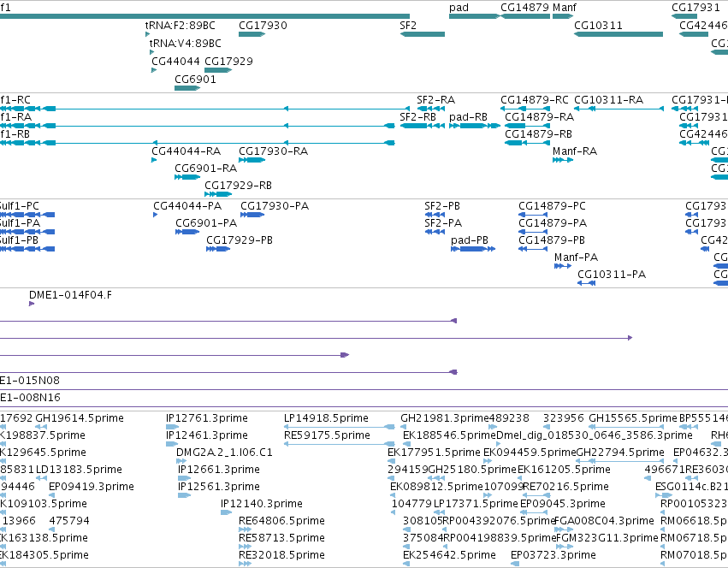Click the CG44044 gene label
Screen dimensions: 728x568
(x=175, y=62)
